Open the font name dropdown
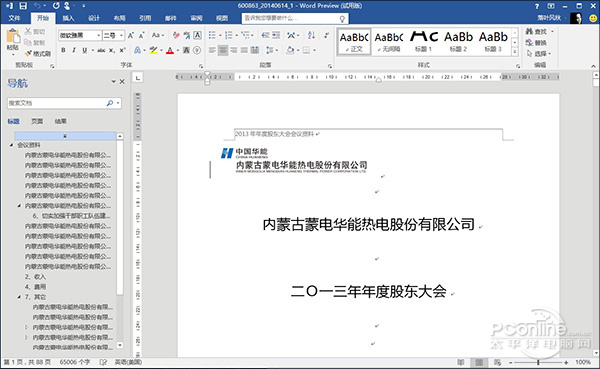 (99, 35)
